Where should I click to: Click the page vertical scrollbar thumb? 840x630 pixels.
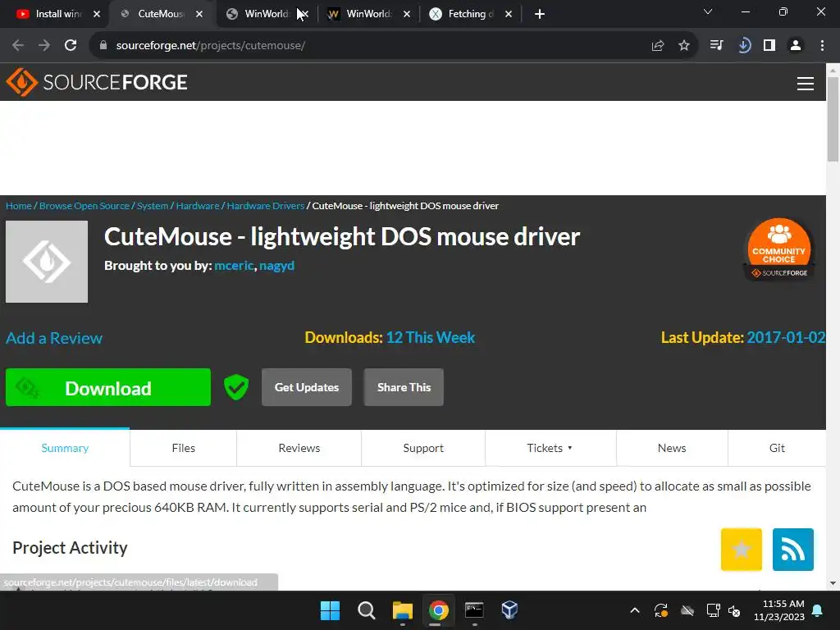(x=833, y=119)
